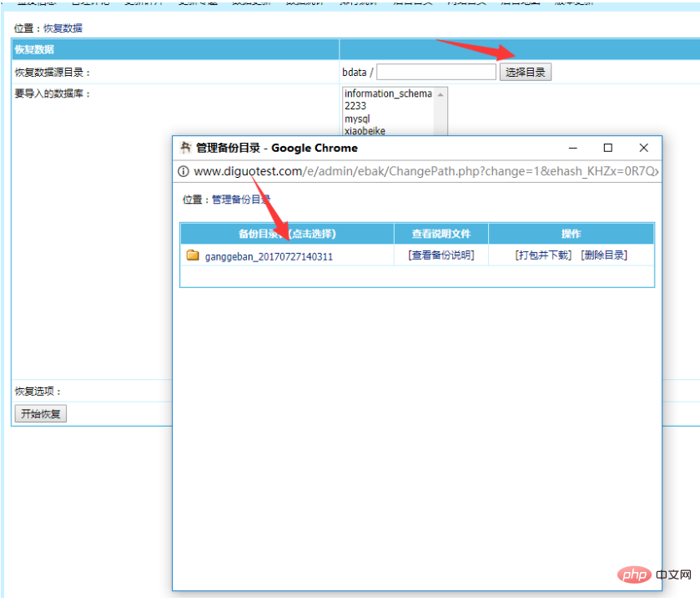Viewport: 700px width, 602px height.
Task: Open the 查看备份说明 link
Action: coord(441,255)
